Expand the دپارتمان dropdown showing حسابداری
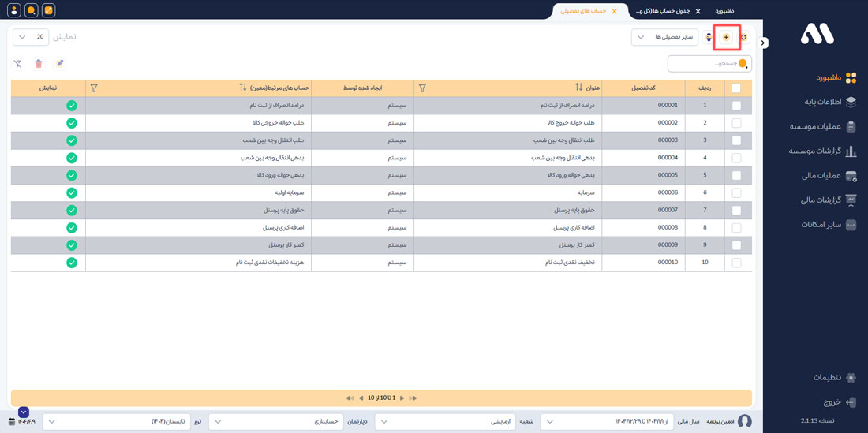Image resolution: width=868 pixels, height=433 pixels. coord(277,422)
